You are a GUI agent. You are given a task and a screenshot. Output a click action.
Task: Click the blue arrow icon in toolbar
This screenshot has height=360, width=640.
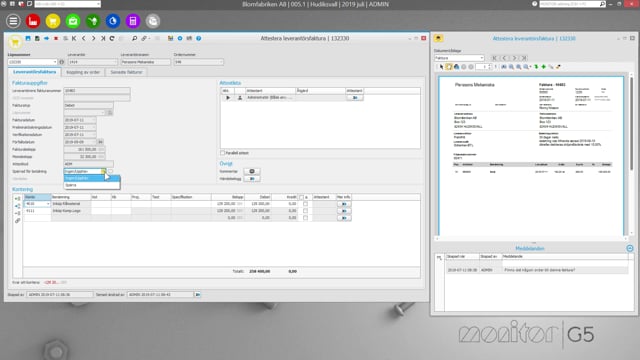[x=47, y=38]
